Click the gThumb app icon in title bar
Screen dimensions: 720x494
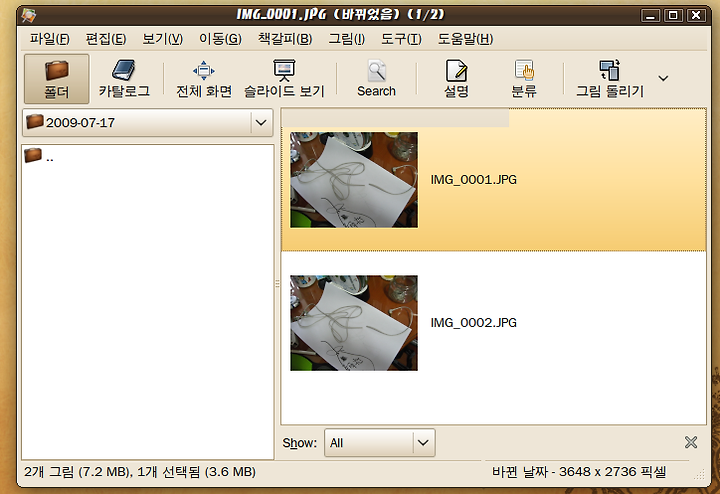[x=28, y=15]
